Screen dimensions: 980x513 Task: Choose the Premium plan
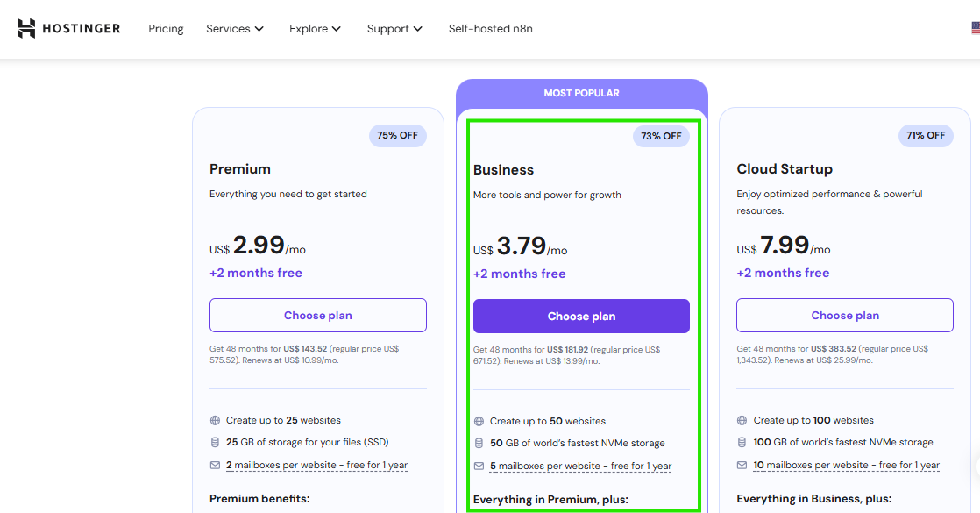pyautogui.click(x=317, y=316)
